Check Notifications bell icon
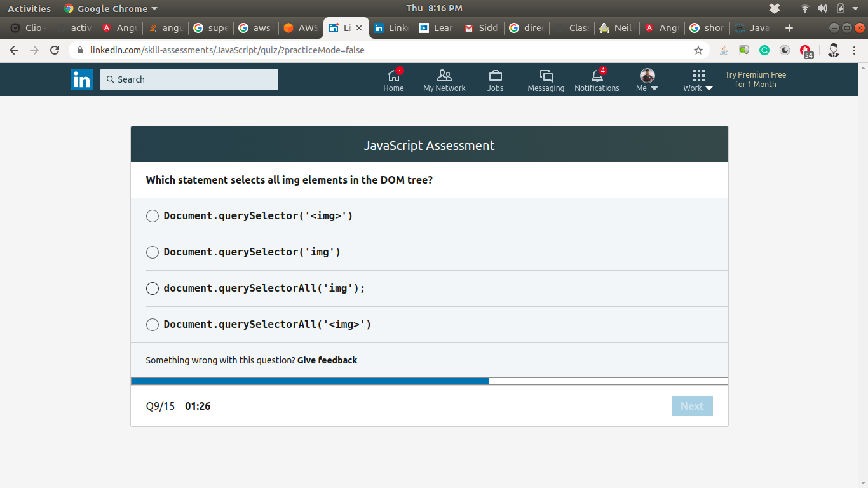Screen dimensions: 868x488 597,80
